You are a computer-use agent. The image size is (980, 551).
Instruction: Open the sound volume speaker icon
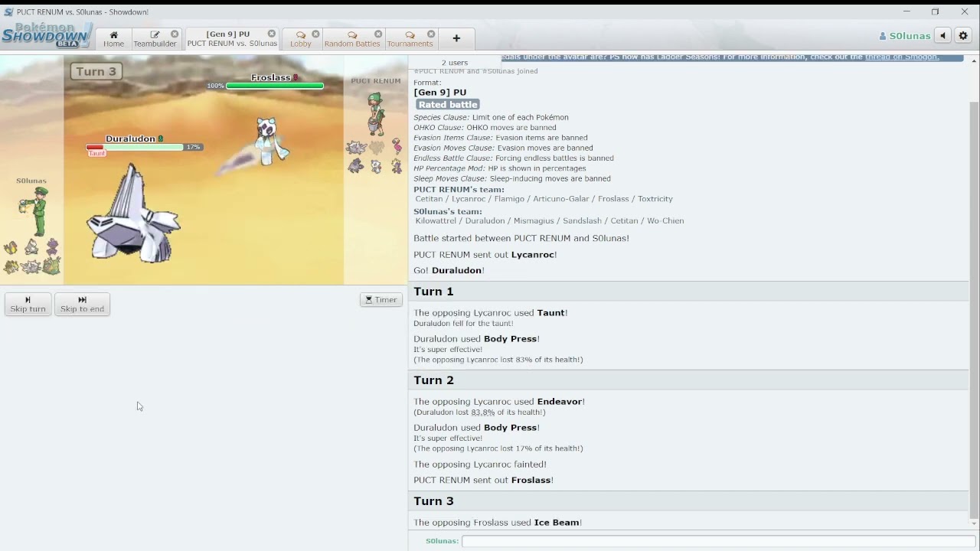click(943, 36)
